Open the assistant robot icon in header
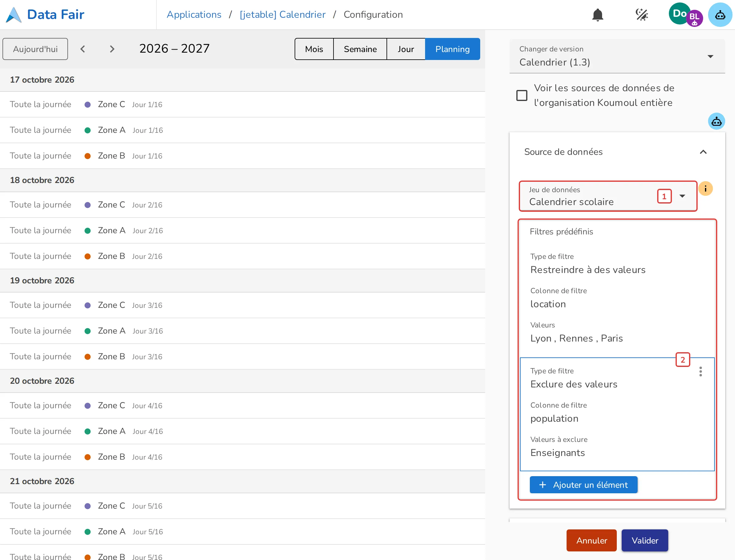 (720, 15)
